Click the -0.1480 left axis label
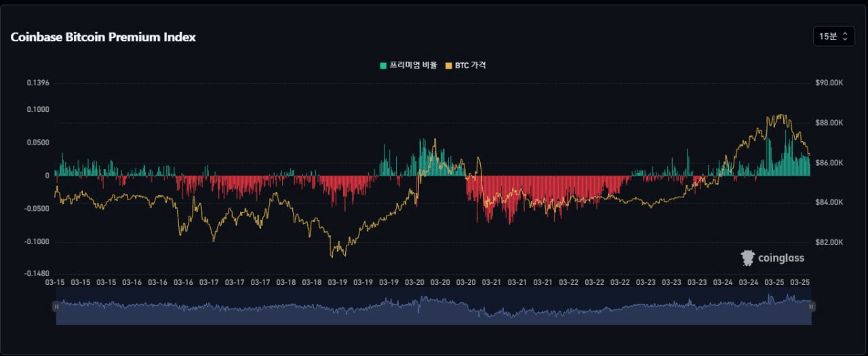868x356 pixels. [37, 273]
